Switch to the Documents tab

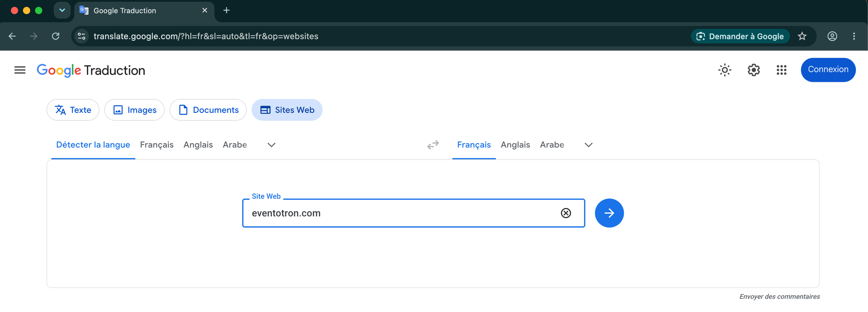208,110
